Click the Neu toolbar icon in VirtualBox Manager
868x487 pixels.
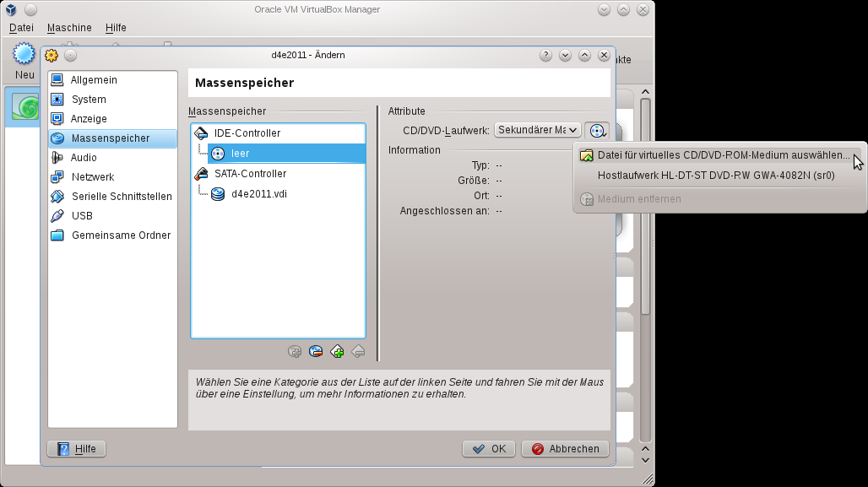point(24,61)
